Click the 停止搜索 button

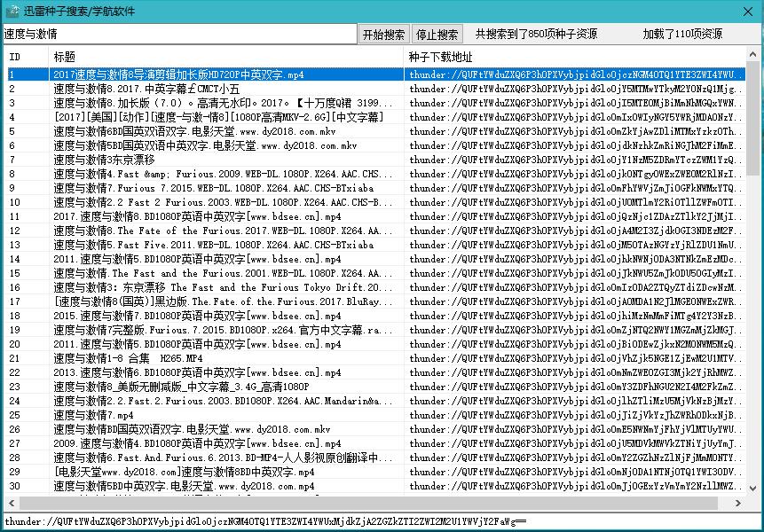(437, 35)
